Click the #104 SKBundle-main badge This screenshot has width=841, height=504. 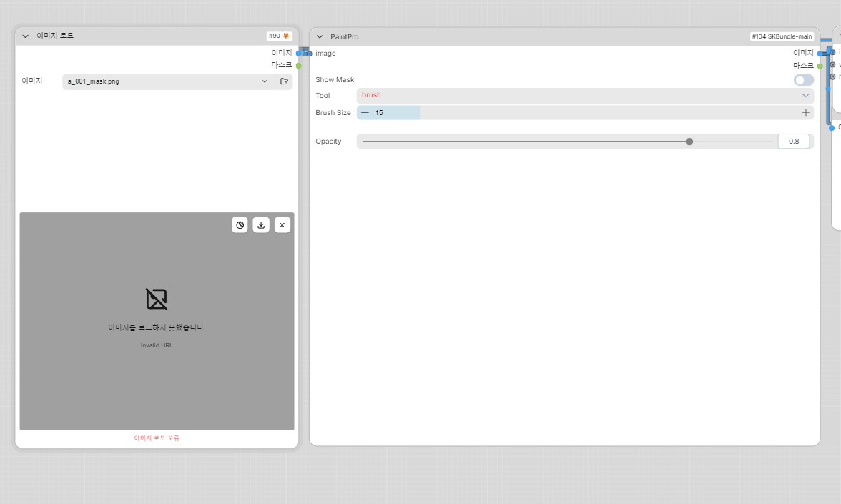[x=782, y=36]
